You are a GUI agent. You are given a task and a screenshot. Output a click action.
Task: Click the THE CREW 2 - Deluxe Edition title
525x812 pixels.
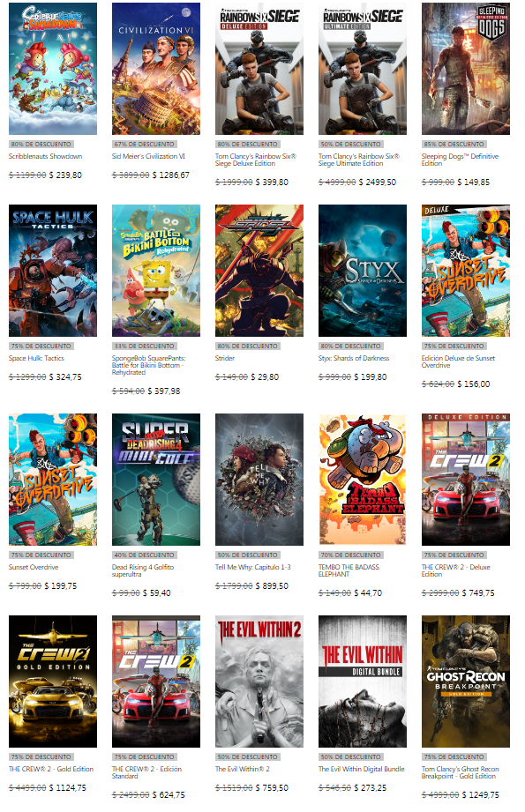[455, 570]
